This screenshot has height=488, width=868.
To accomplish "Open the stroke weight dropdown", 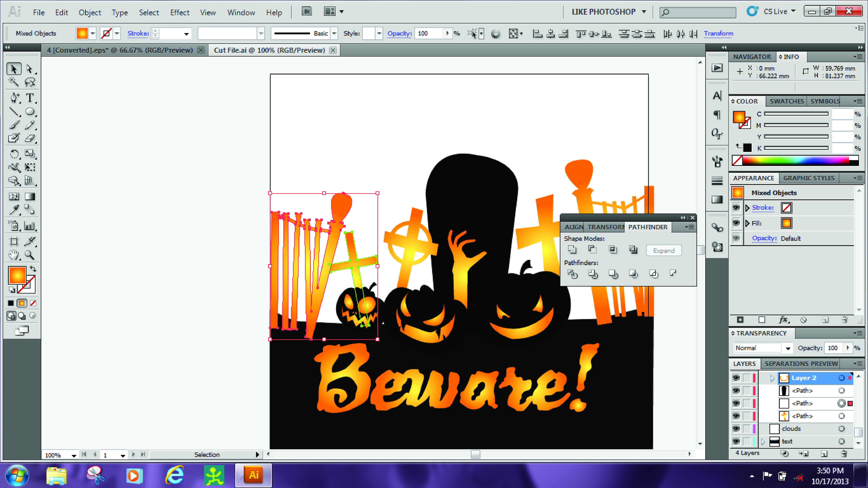I will tap(186, 34).
